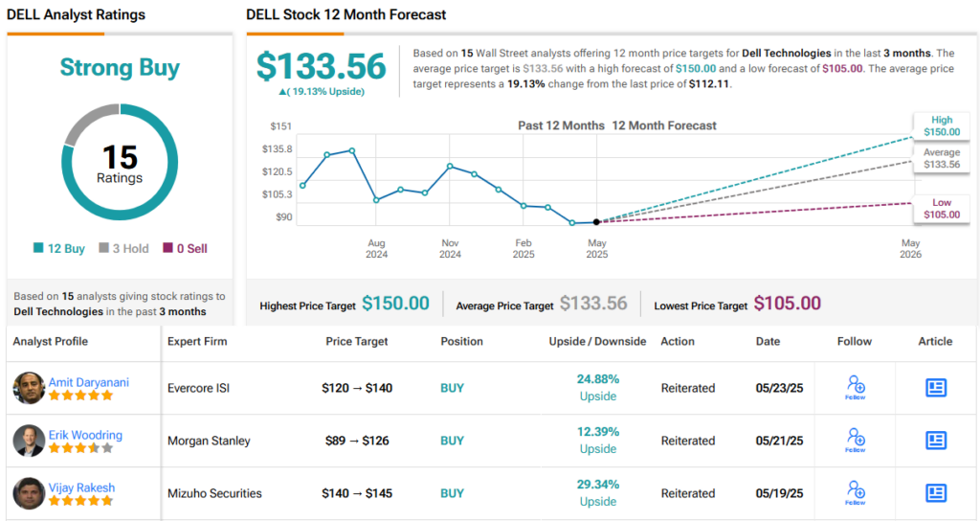Click the Follow column header
The height and width of the screenshot is (521, 980).
click(x=855, y=342)
